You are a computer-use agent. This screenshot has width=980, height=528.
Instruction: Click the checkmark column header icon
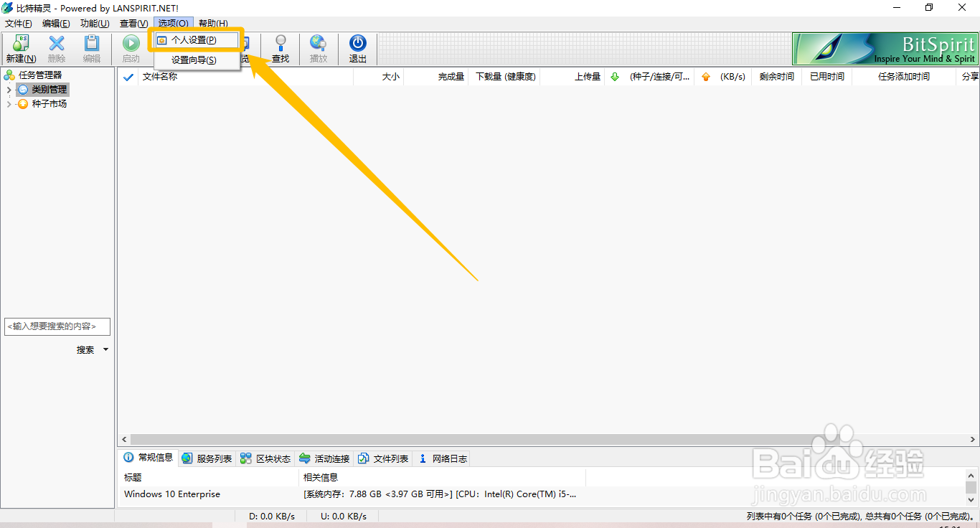tap(128, 77)
